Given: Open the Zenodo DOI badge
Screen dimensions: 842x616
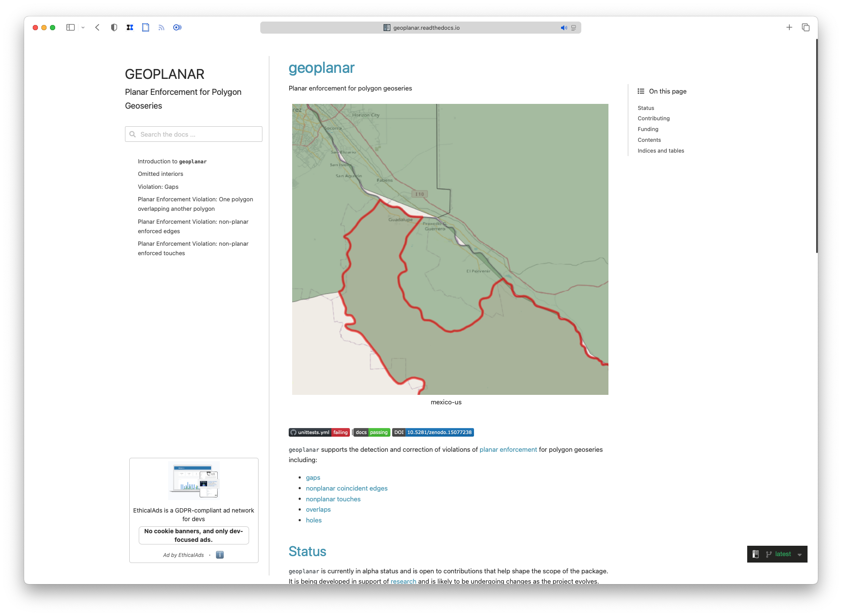Looking at the screenshot, I should [433, 432].
